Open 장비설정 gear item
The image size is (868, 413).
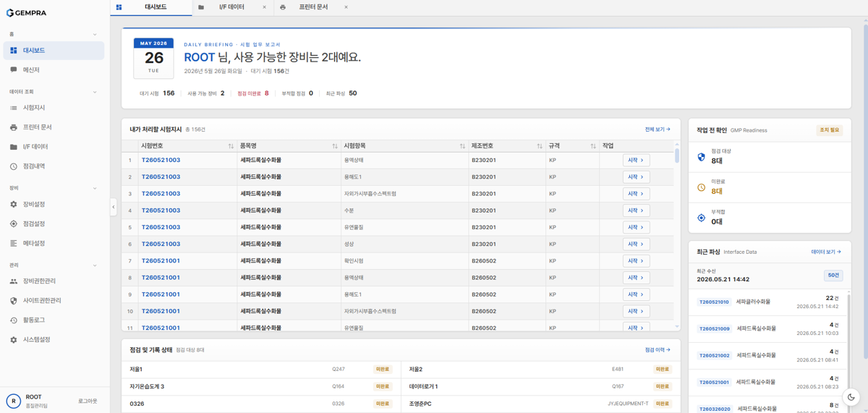(x=54, y=205)
